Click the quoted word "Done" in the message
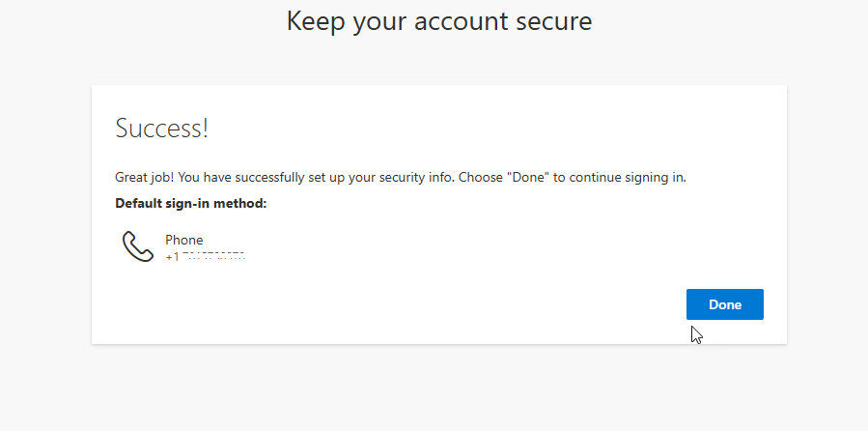The image size is (868, 431). (527, 178)
